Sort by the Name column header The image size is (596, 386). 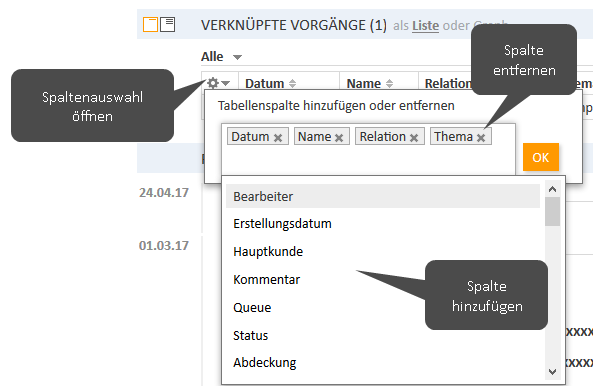pyautogui.click(x=369, y=83)
